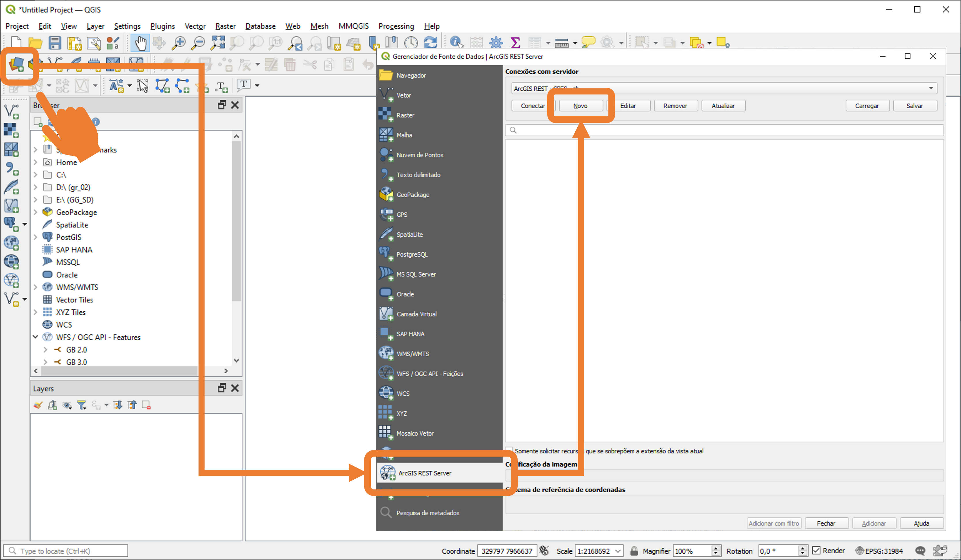
Task: Create a new project from the toolbar
Action: point(16,43)
